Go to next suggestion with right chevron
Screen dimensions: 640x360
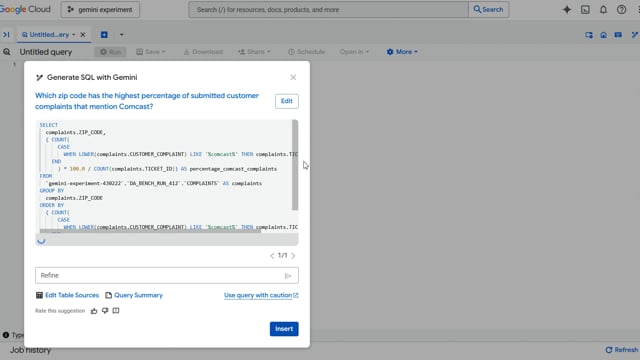click(x=293, y=256)
